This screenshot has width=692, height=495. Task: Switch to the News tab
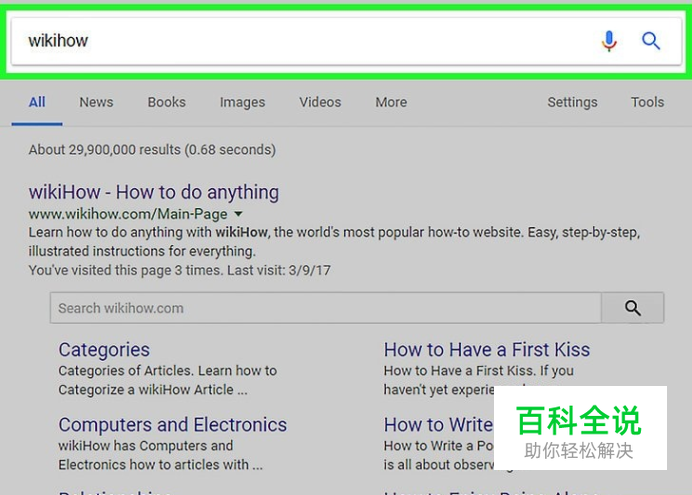tap(96, 102)
